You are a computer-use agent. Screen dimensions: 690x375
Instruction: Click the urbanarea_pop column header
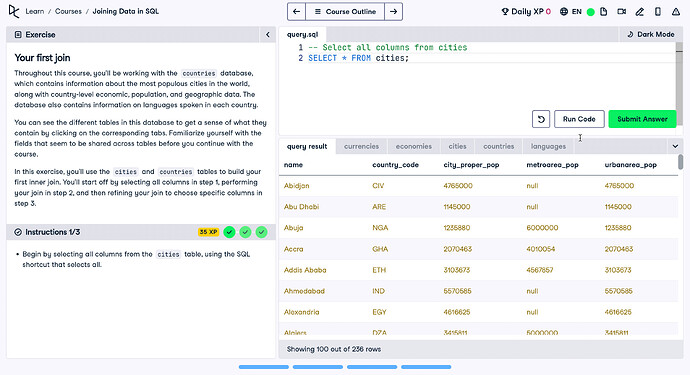pyautogui.click(x=631, y=165)
